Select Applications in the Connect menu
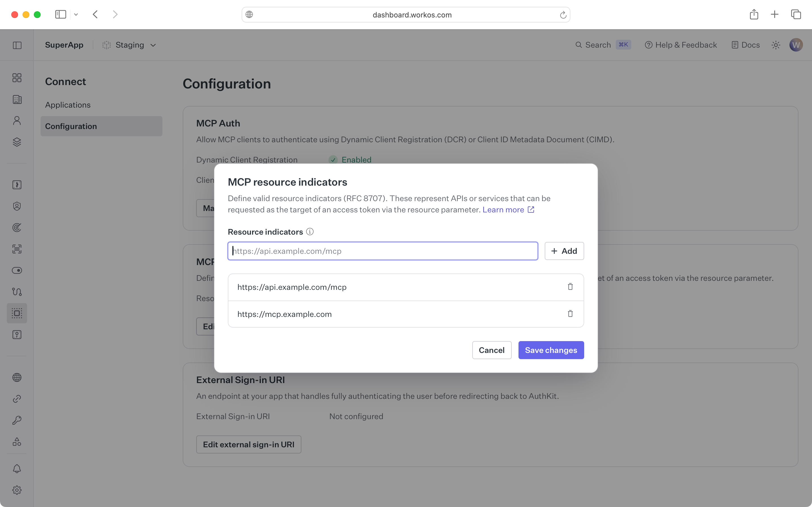Image resolution: width=812 pixels, height=507 pixels. [x=68, y=105]
